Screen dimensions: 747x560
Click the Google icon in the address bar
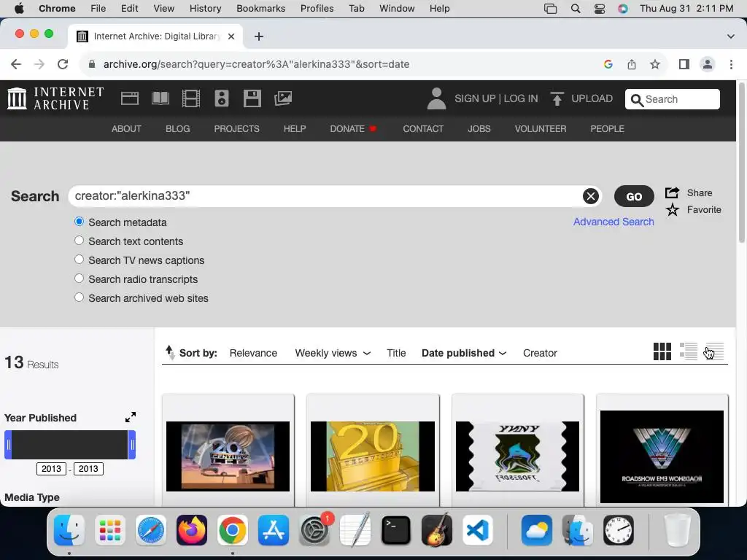(608, 64)
